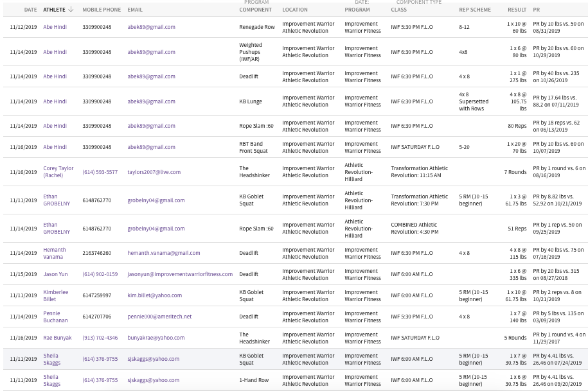
Task: Click the LOCATION column header
Action: [x=295, y=10]
